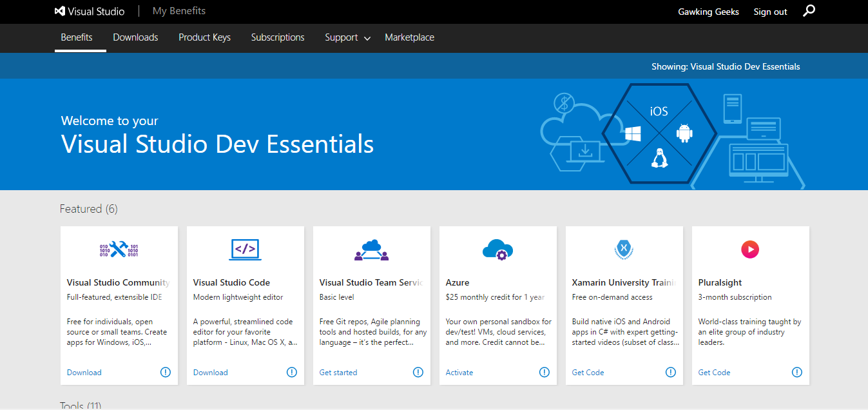Open the Benefits tab

(x=77, y=37)
